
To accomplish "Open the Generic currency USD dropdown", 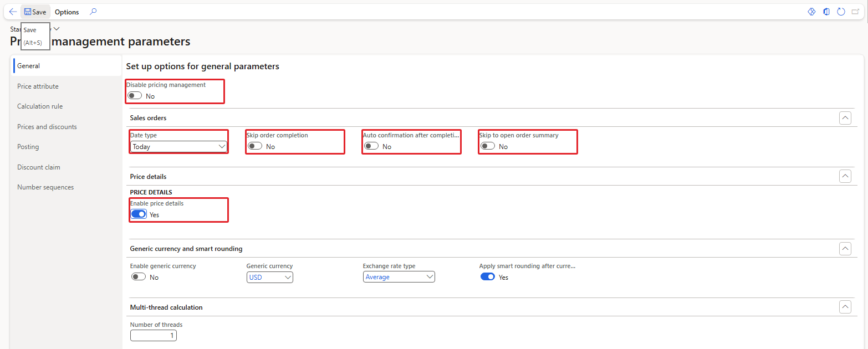I will point(270,277).
